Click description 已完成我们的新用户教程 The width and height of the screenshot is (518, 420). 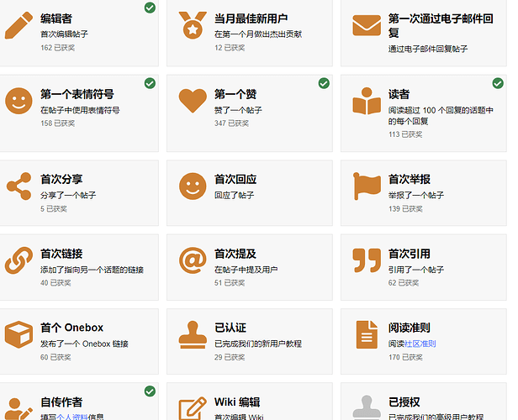point(258,344)
